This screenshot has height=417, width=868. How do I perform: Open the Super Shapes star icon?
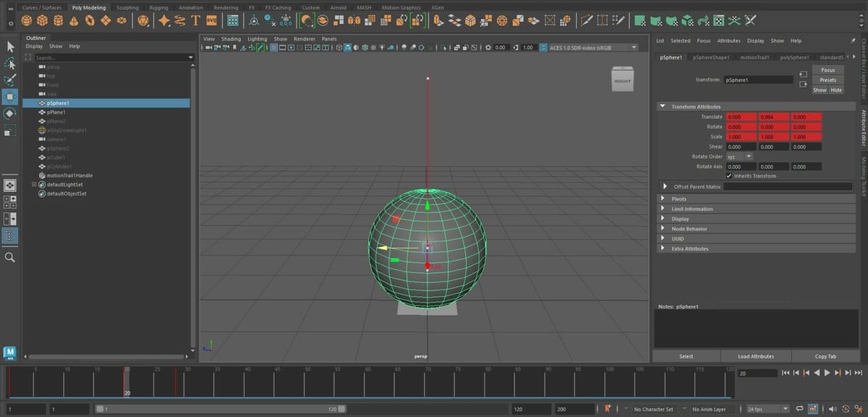(164, 21)
